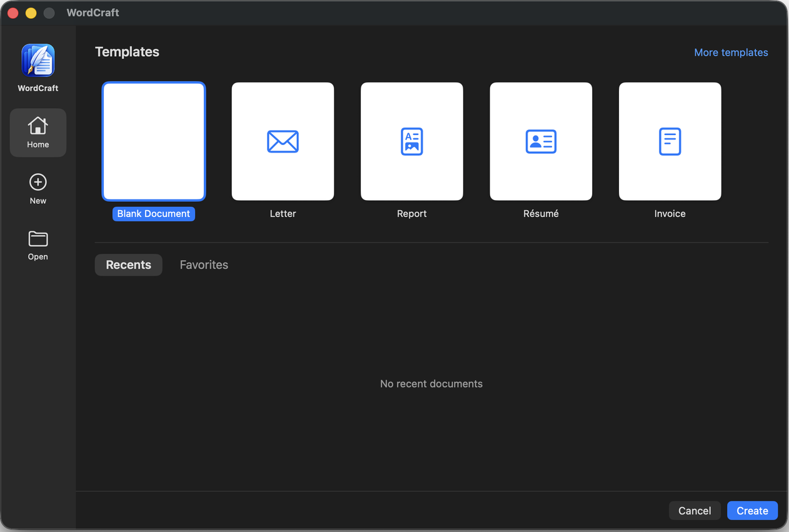Open the More templates link
The image size is (789, 532).
[x=731, y=53]
